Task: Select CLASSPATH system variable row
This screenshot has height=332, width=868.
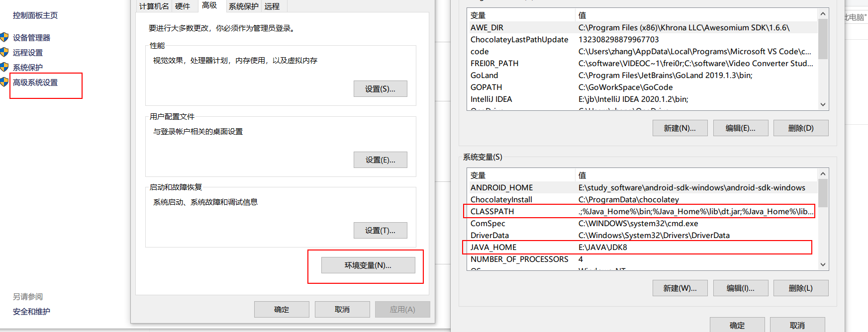Action: click(642, 212)
